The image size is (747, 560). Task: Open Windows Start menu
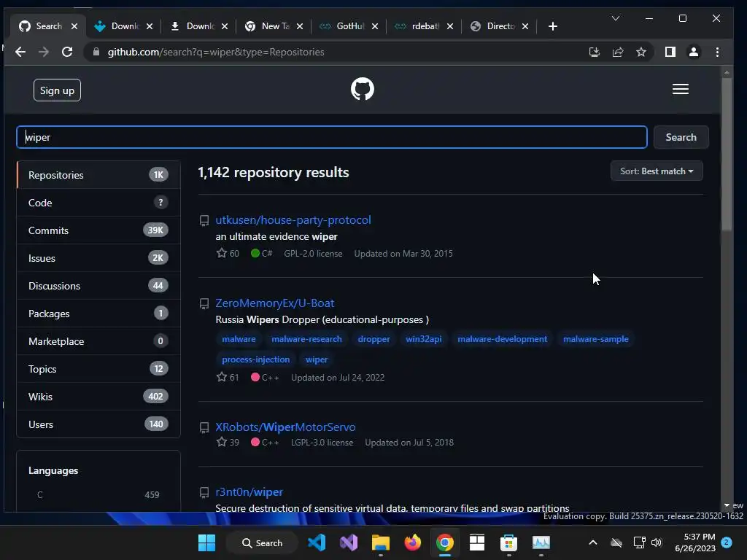click(206, 542)
